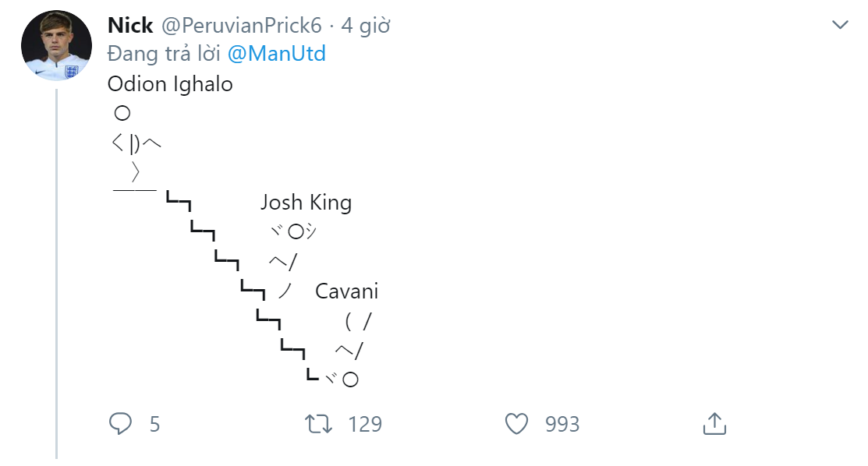The image size is (868, 466).
Task: Click the retweet arrows icon
Action: [x=318, y=423]
